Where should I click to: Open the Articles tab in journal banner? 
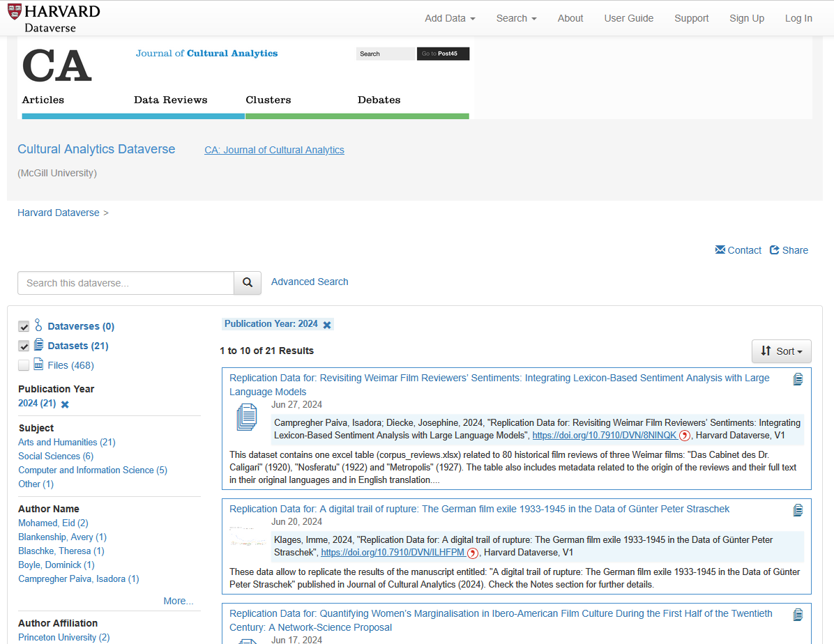(x=43, y=100)
